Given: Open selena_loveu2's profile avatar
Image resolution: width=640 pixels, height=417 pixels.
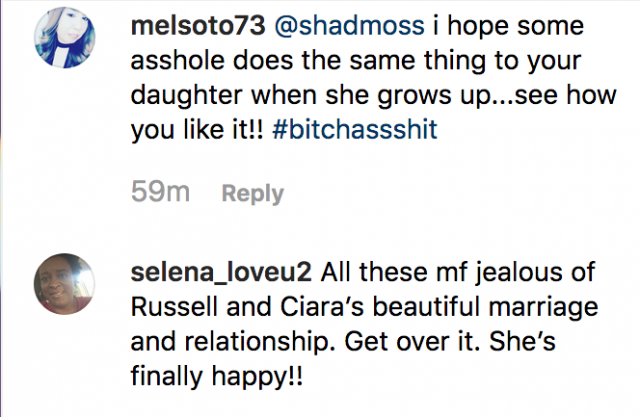Looking at the screenshot, I should 66,281.
